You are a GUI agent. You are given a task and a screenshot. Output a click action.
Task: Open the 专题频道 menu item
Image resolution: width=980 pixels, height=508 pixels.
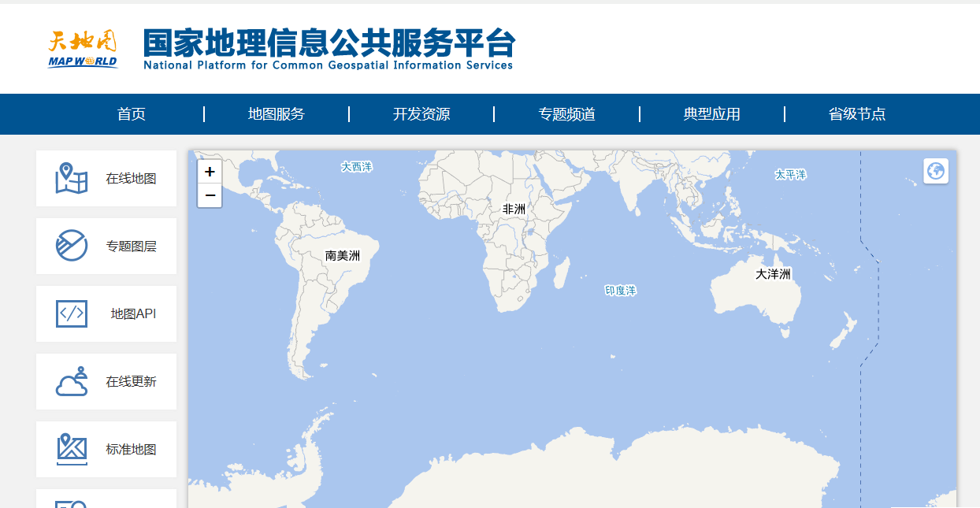pyautogui.click(x=566, y=113)
